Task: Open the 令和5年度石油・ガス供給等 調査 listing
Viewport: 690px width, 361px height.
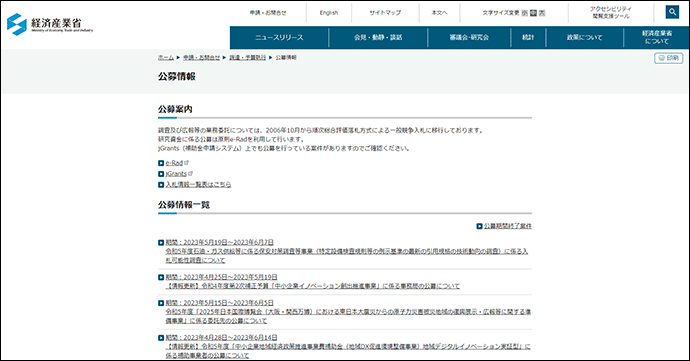Action: click(x=347, y=251)
